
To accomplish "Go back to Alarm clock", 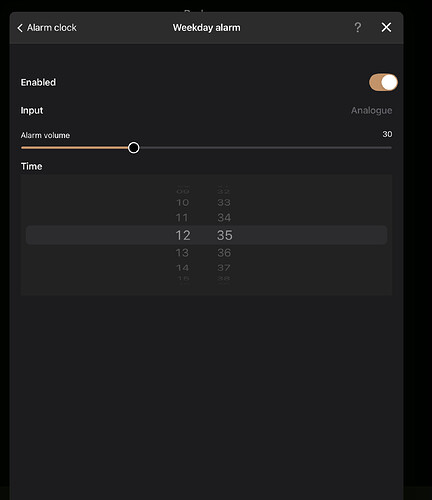I will click(47, 28).
